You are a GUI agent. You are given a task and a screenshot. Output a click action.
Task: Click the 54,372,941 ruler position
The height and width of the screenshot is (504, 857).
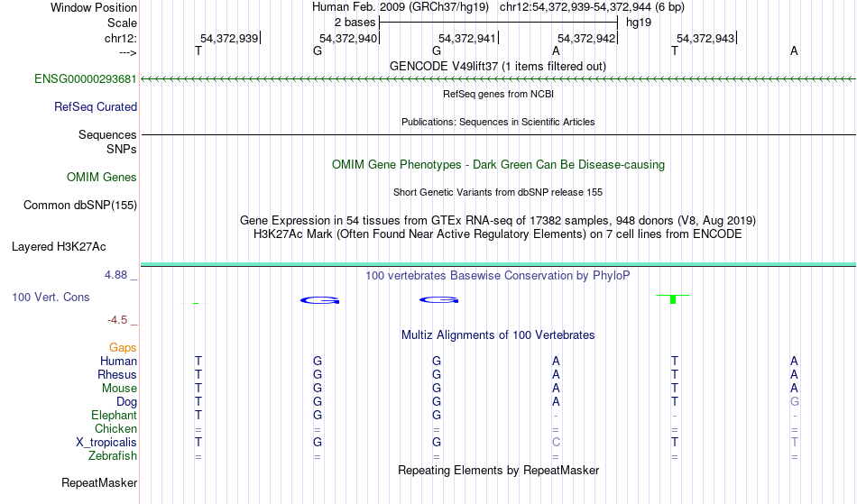[468, 39]
